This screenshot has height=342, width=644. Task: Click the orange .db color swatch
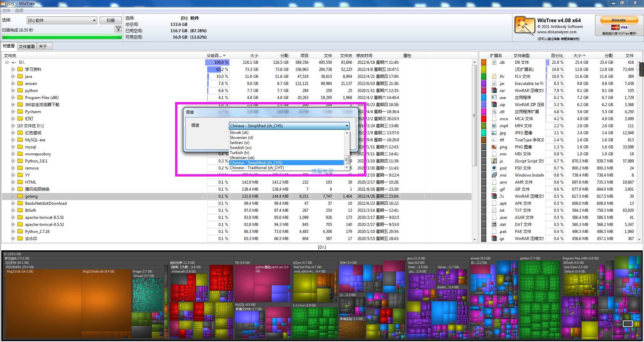(484, 62)
